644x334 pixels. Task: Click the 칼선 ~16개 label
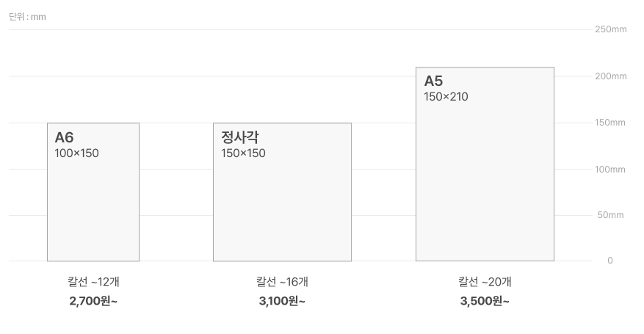[x=282, y=282]
